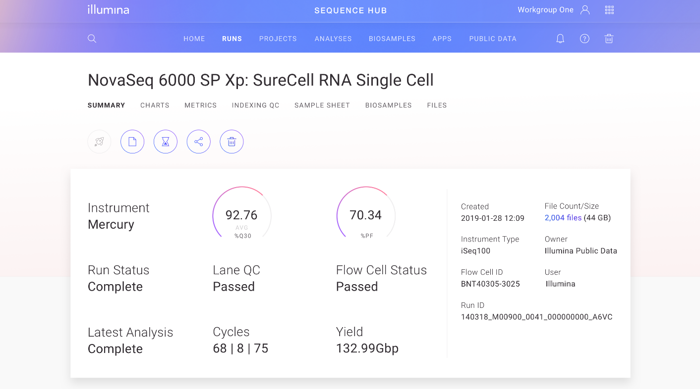
Task: Click the 92.76 %Q30 gauge
Action: pos(242,213)
